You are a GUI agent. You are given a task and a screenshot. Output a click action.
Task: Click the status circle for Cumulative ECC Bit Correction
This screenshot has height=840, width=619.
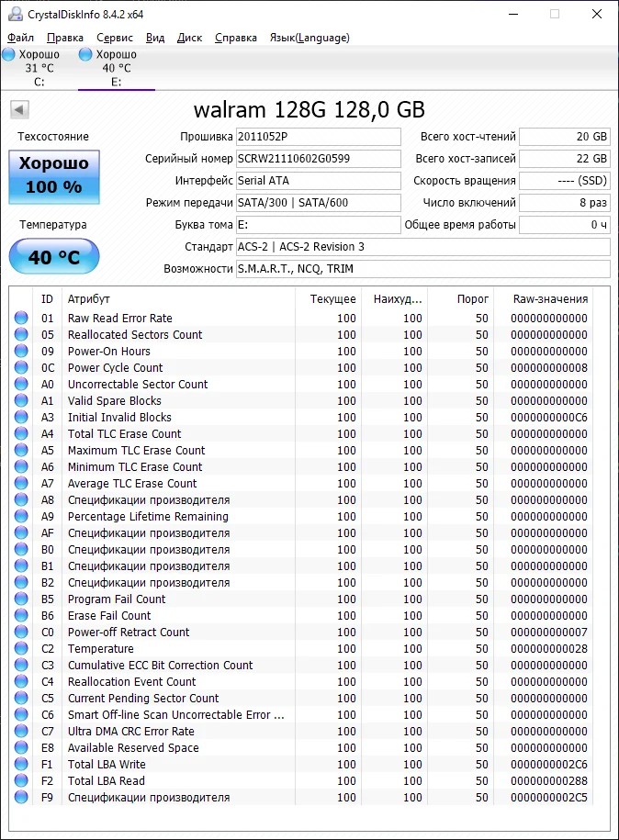21,665
